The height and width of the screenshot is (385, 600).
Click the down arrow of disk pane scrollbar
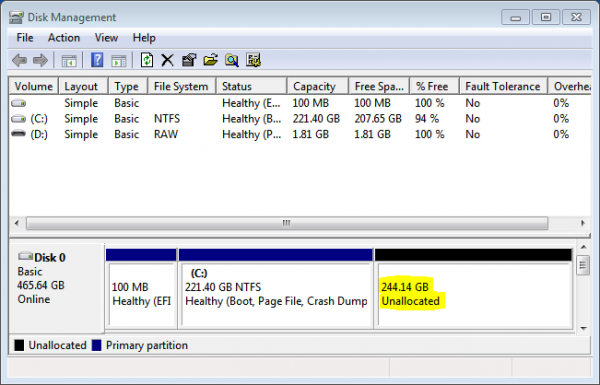[x=584, y=328]
